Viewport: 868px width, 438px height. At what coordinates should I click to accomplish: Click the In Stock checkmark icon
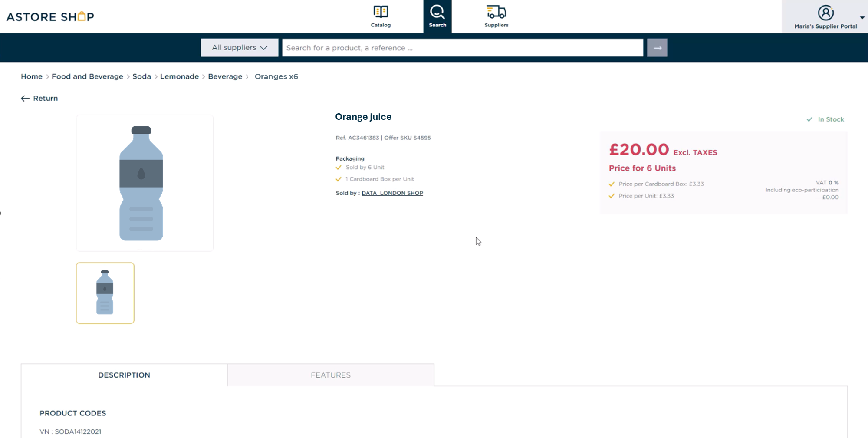coord(809,119)
